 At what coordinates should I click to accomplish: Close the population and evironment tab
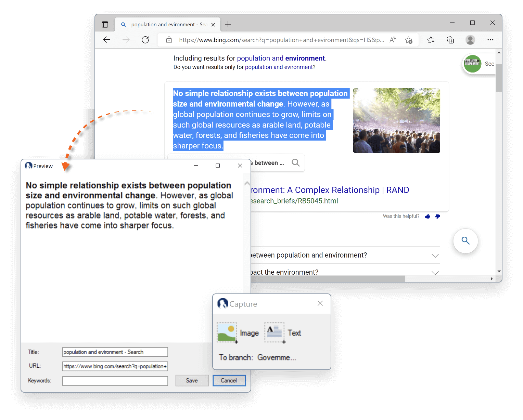[x=213, y=25]
